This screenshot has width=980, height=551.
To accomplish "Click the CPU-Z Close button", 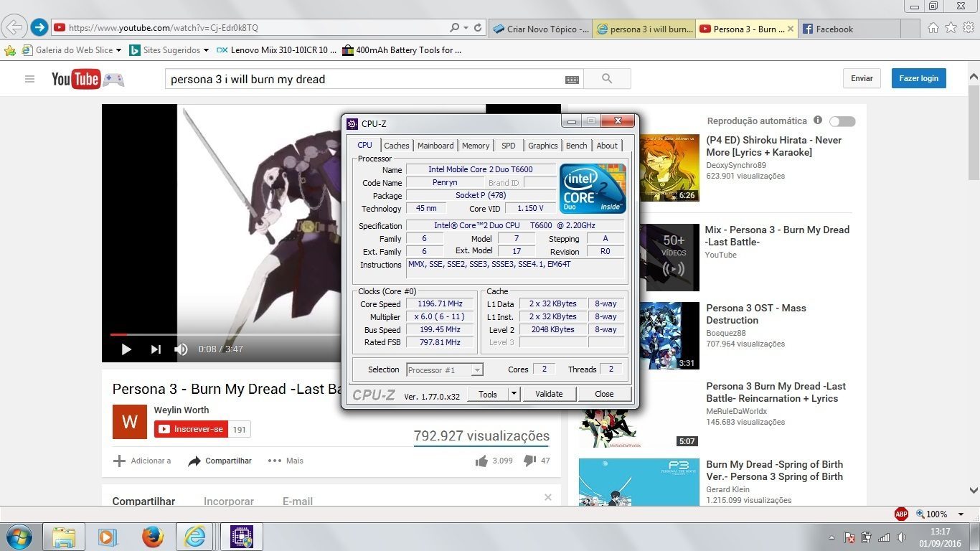I will [604, 394].
